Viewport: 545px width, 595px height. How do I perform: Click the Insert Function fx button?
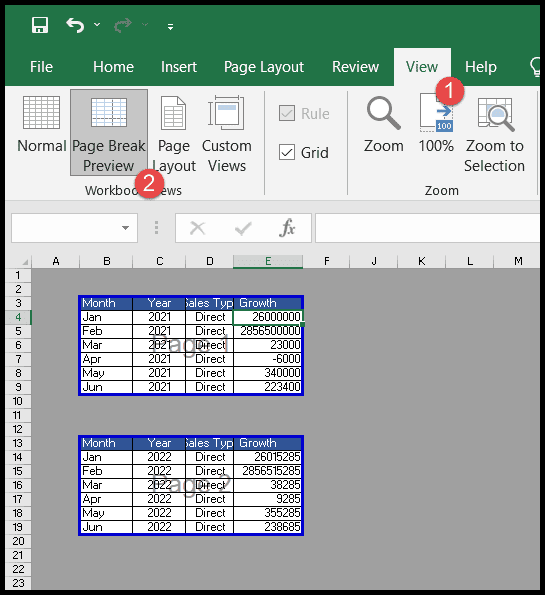pyautogui.click(x=287, y=228)
